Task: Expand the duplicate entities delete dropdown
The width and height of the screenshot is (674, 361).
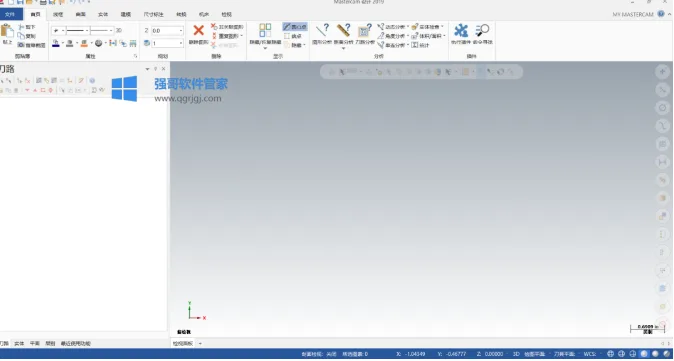Action: click(242, 36)
